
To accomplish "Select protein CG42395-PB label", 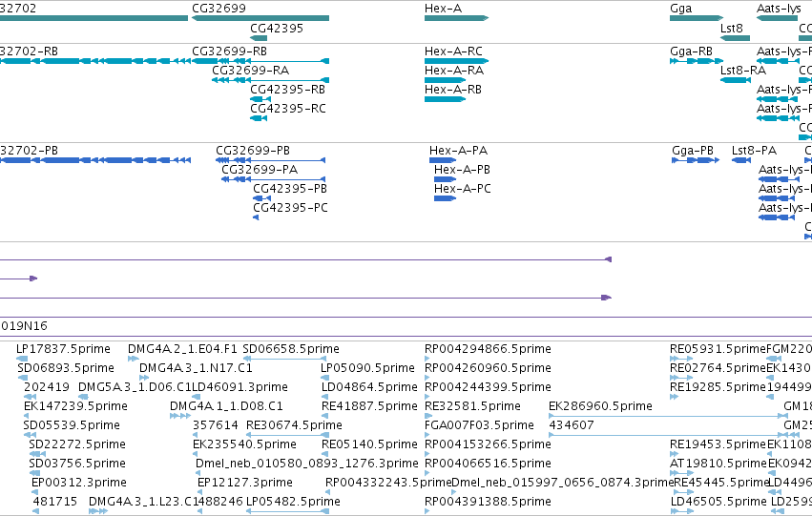I will pyautogui.click(x=290, y=189).
